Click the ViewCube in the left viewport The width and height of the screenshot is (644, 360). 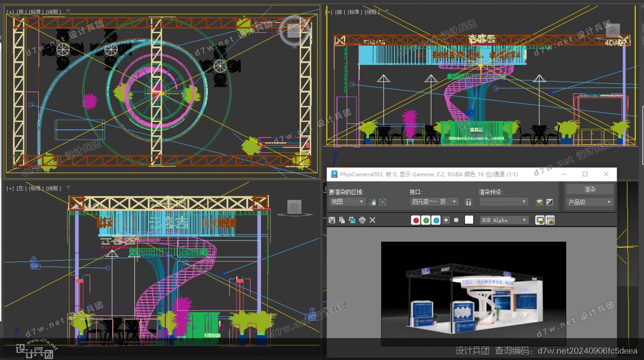(x=294, y=207)
